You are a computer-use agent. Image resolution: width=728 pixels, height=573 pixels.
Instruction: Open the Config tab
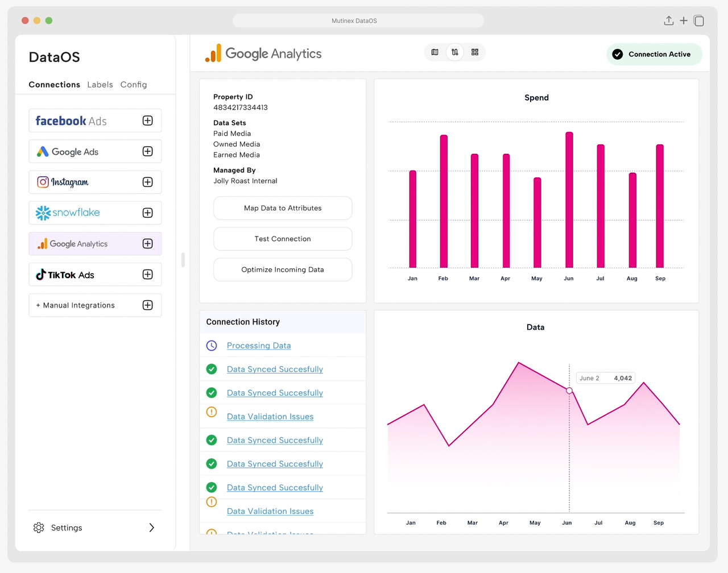tap(134, 85)
